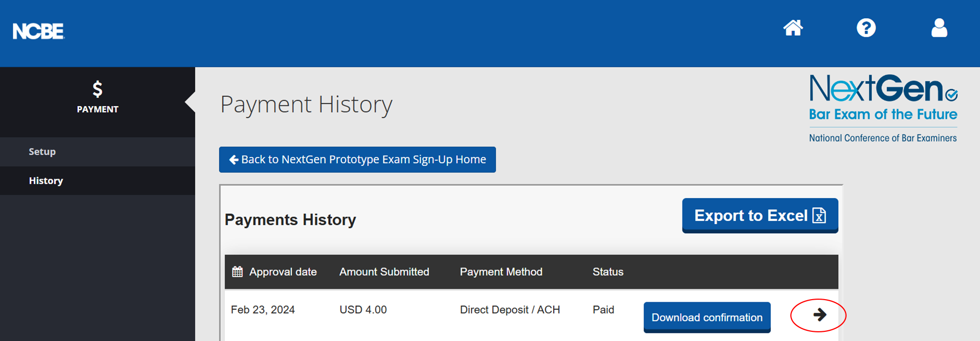Select Setup in the sidebar

click(42, 152)
